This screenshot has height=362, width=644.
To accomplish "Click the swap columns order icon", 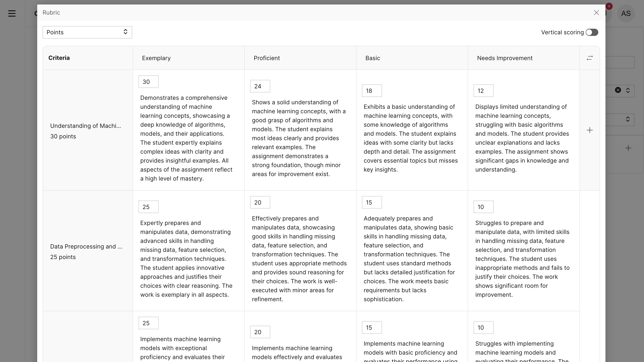I will pyautogui.click(x=590, y=58).
